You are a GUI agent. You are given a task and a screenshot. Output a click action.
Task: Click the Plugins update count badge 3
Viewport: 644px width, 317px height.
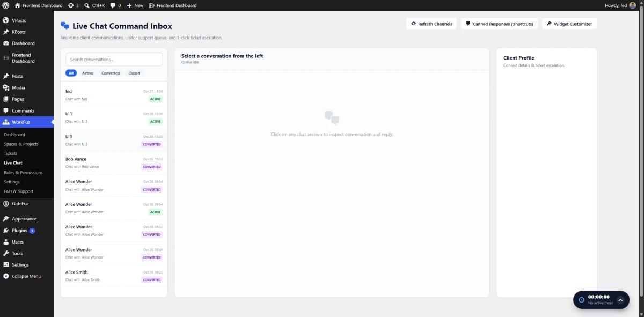(32, 231)
